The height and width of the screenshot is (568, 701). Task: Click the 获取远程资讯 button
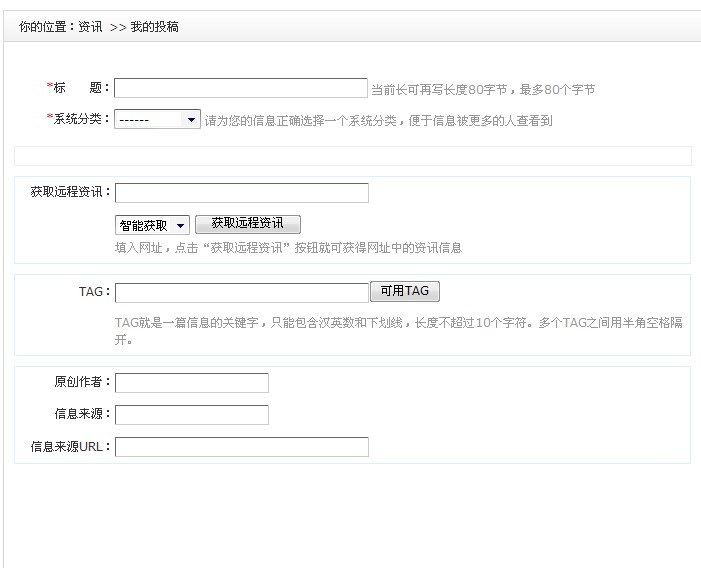click(x=248, y=224)
